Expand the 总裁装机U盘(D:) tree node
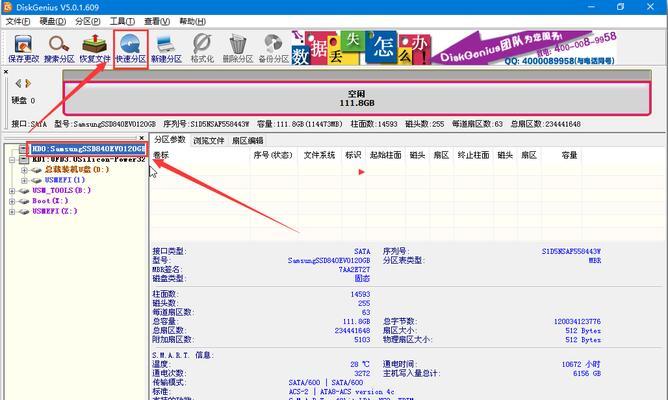 pyautogui.click(x=24, y=170)
